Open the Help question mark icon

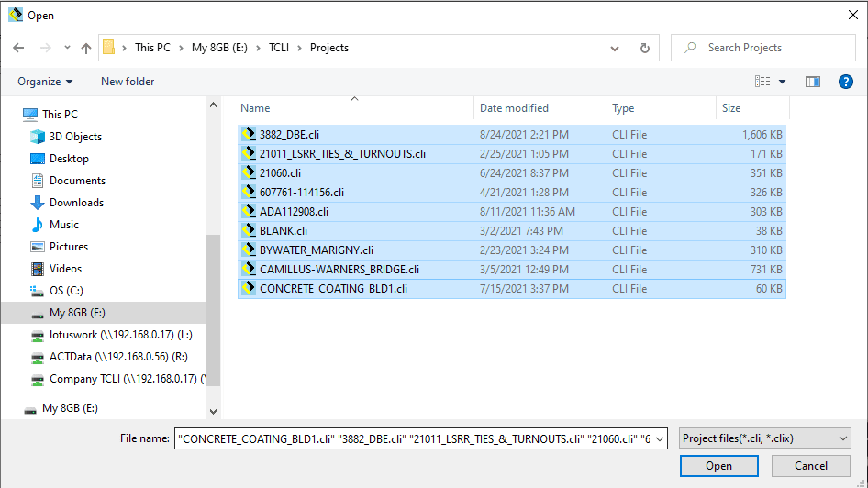845,82
